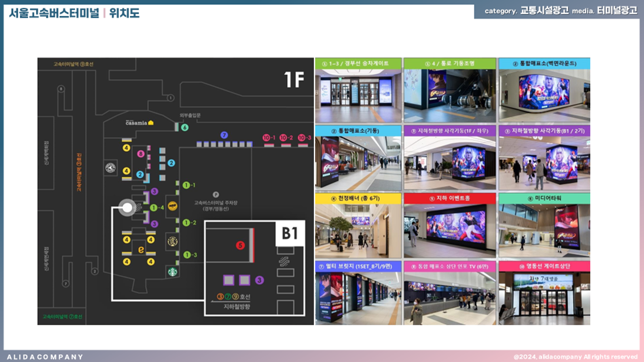The image size is (644, 362).
Task: Select the blue number 7 marker on map
Action: 224,135
